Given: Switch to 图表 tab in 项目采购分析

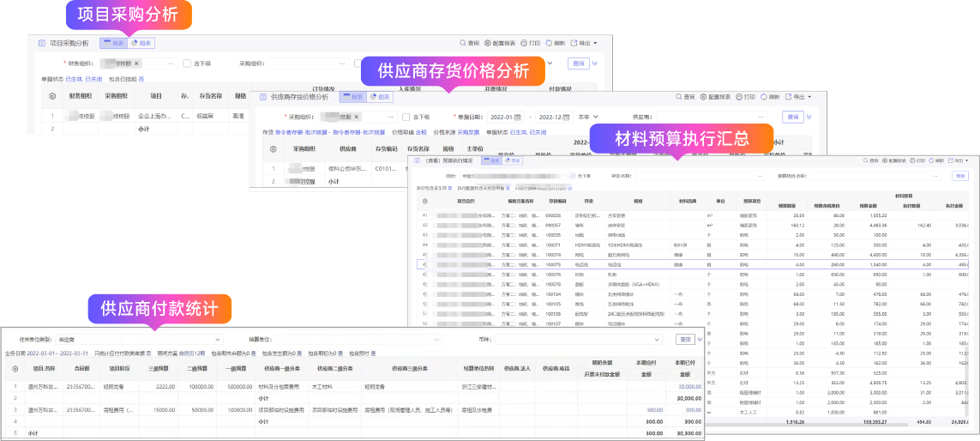Looking at the screenshot, I should (141, 43).
